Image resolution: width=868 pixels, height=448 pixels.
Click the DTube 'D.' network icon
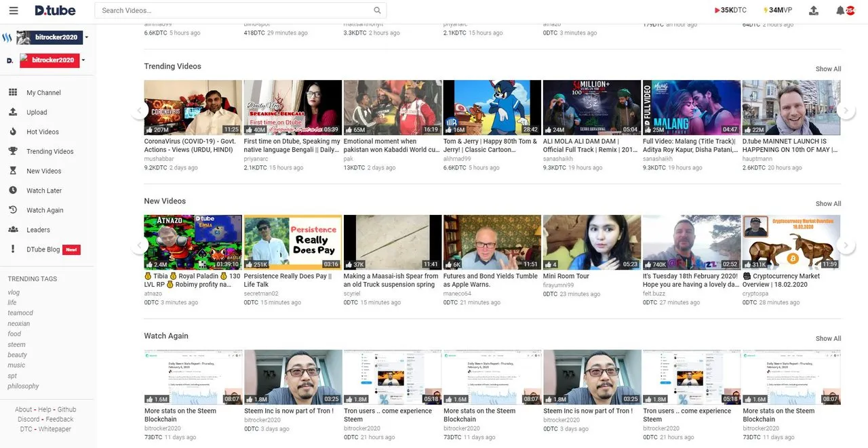[x=10, y=60]
